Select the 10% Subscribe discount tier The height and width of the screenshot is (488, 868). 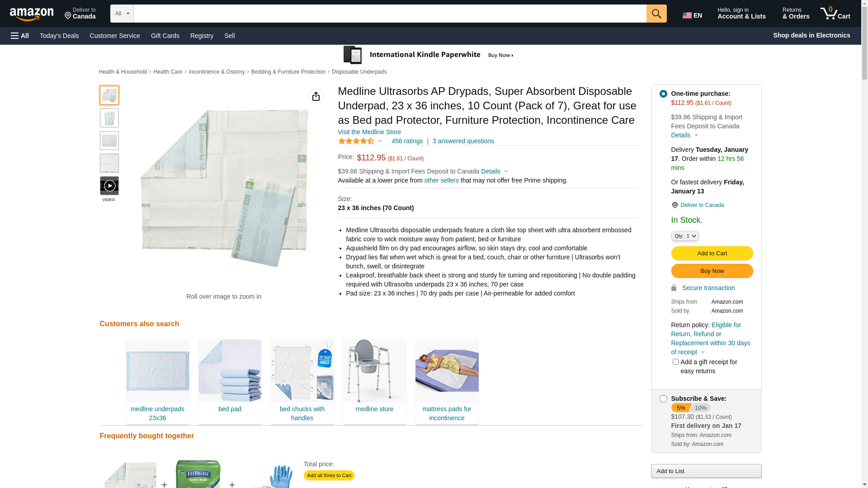[x=700, y=408]
